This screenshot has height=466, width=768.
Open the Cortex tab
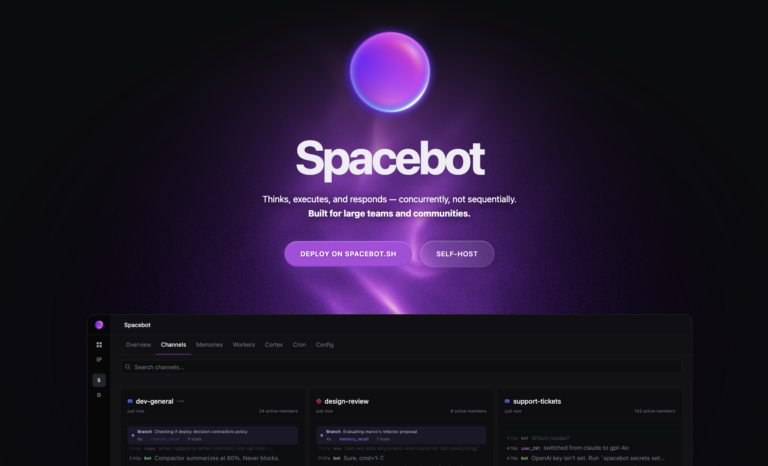(x=274, y=344)
